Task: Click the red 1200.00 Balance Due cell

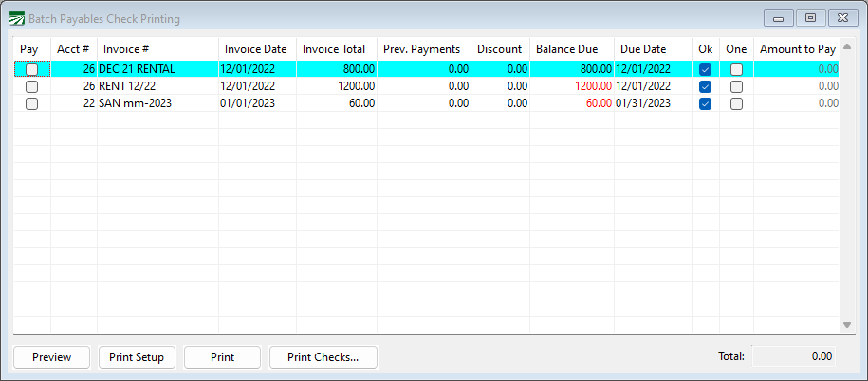Action: point(572,86)
